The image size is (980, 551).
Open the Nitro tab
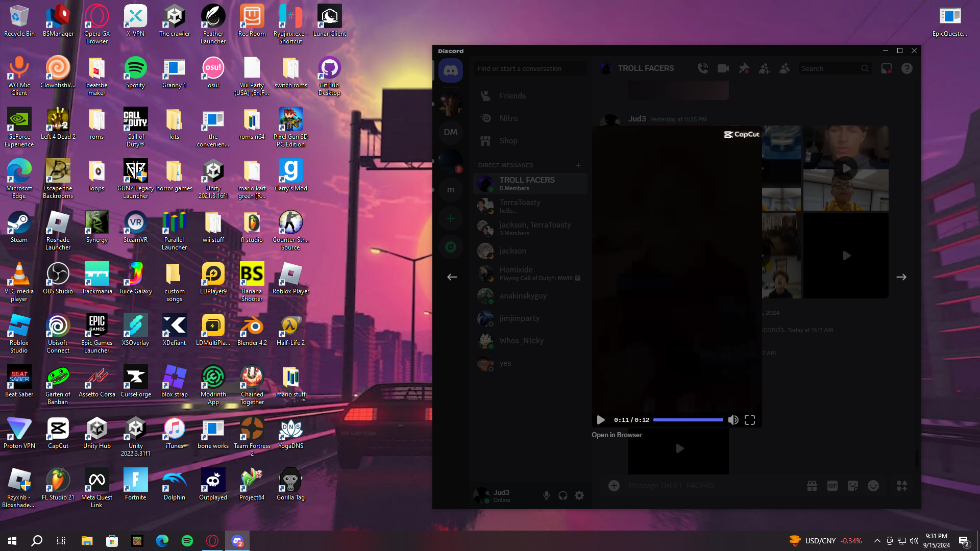pos(508,118)
